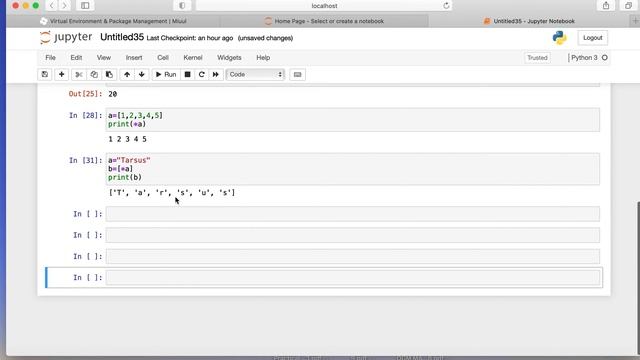This screenshot has height=360, width=640.
Task: Click code cell In [31] with Tarsus
Action: click(x=353, y=169)
